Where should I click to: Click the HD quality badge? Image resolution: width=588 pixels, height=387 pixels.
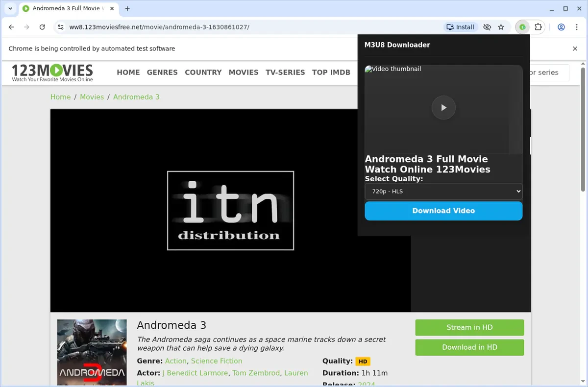(x=363, y=362)
